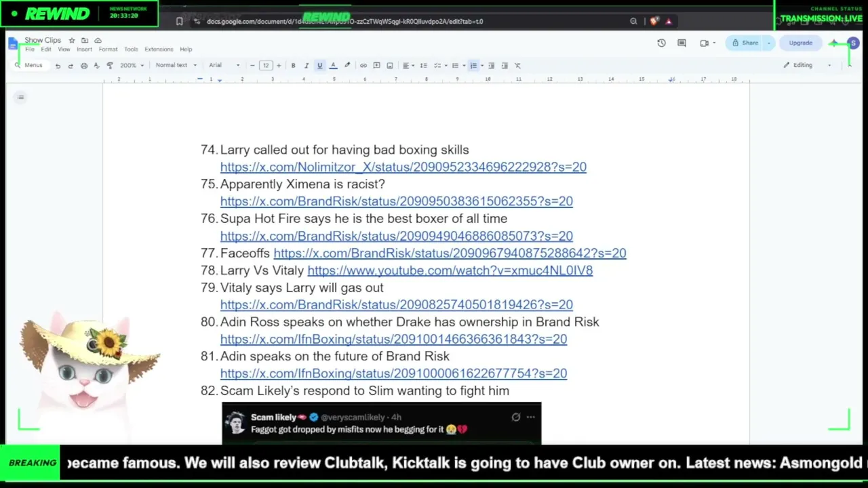
Task: Collapse the toolbar with the chevron
Action: click(849, 65)
